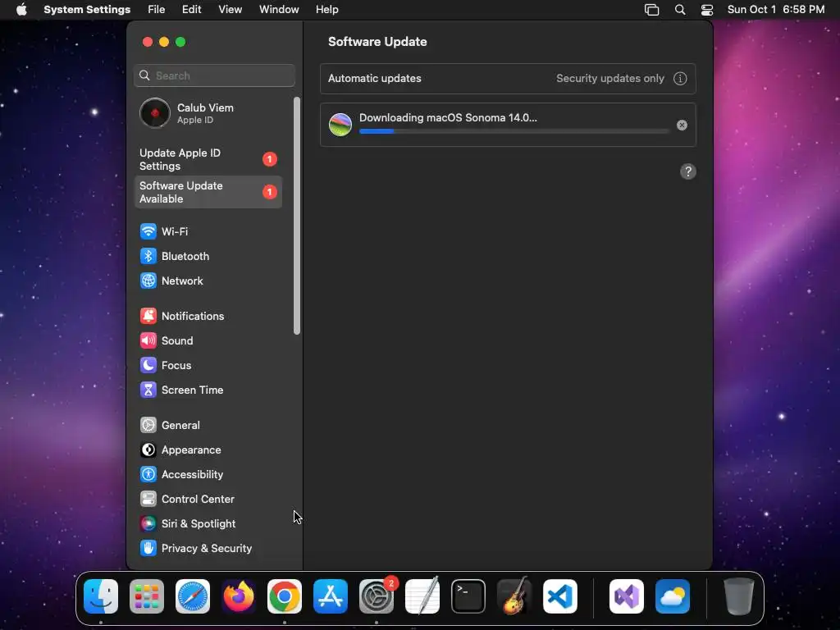Open Update Apple ID Settings row
The height and width of the screenshot is (630, 840).
[x=208, y=160]
